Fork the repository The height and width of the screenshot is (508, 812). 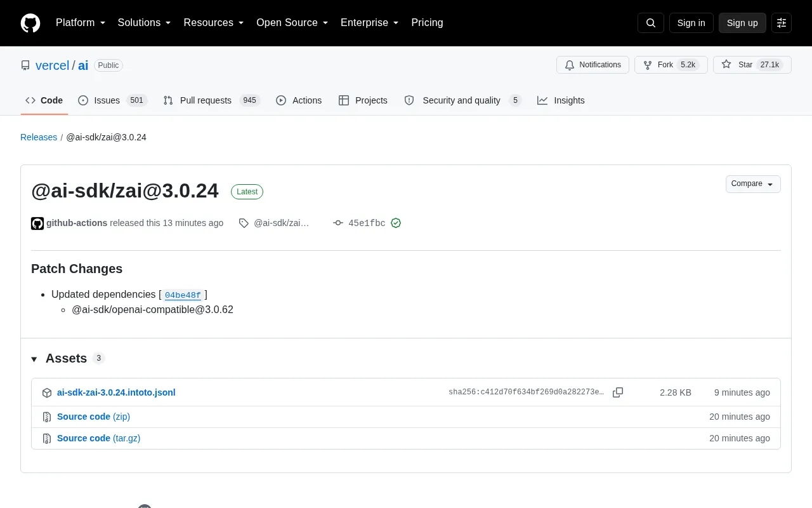point(671,65)
